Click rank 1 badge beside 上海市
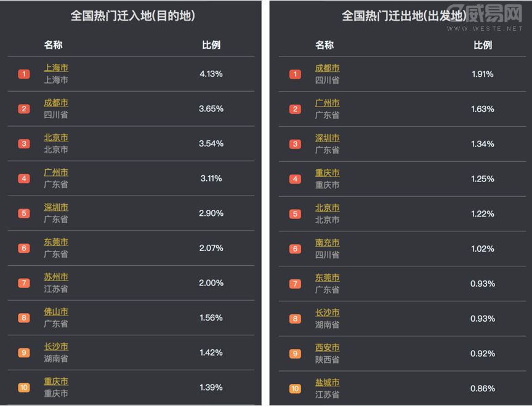This screenshot has height=406, width=532. coord(24,74)
